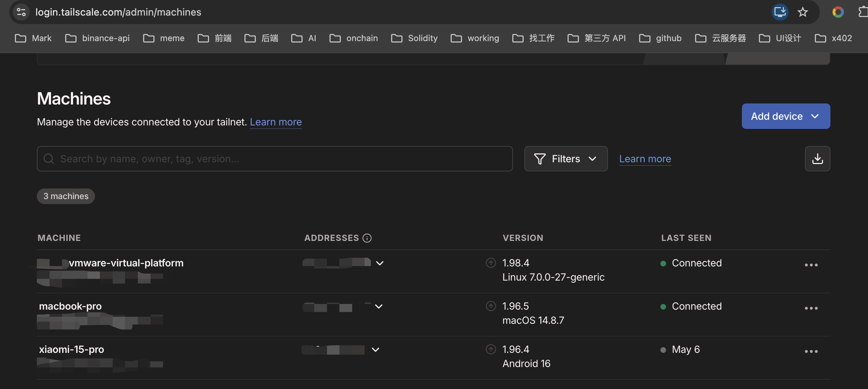The image size is (868, 389).
Task: Click the MACHINE column header
Action: tap(59, 238)
